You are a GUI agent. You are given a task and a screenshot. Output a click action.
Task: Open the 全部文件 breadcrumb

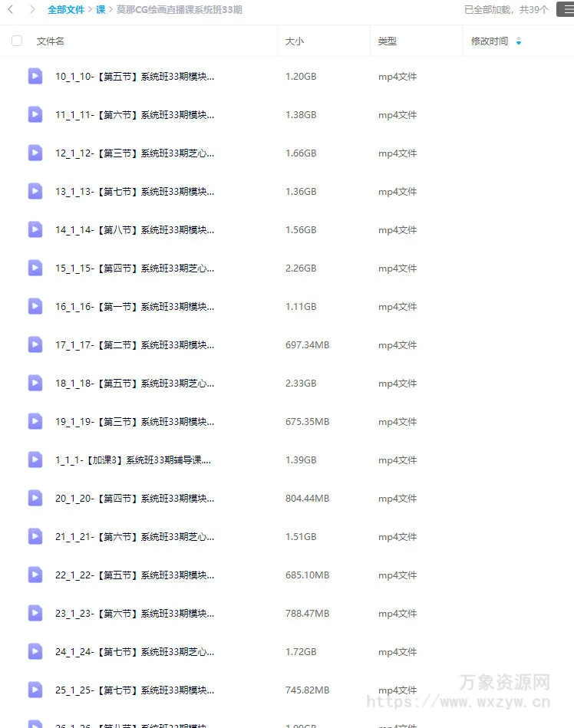tap(66, 10)
